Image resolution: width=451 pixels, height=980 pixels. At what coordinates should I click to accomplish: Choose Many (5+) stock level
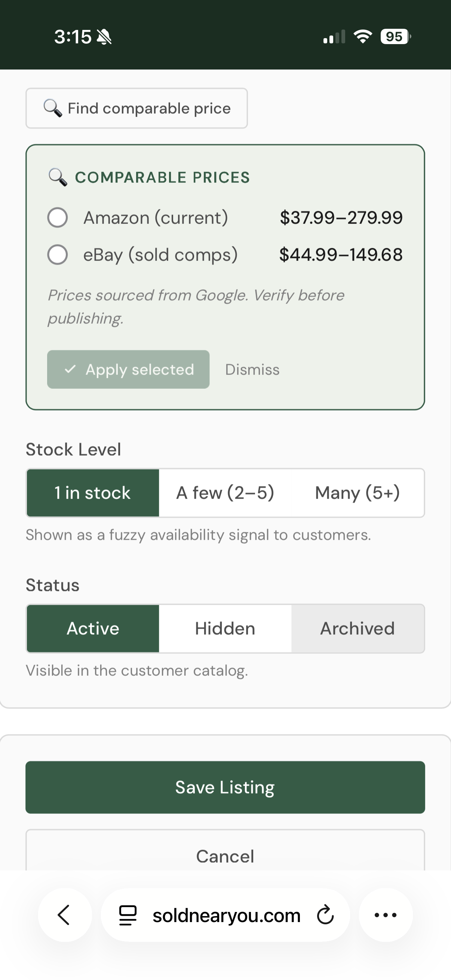[358, 493]
